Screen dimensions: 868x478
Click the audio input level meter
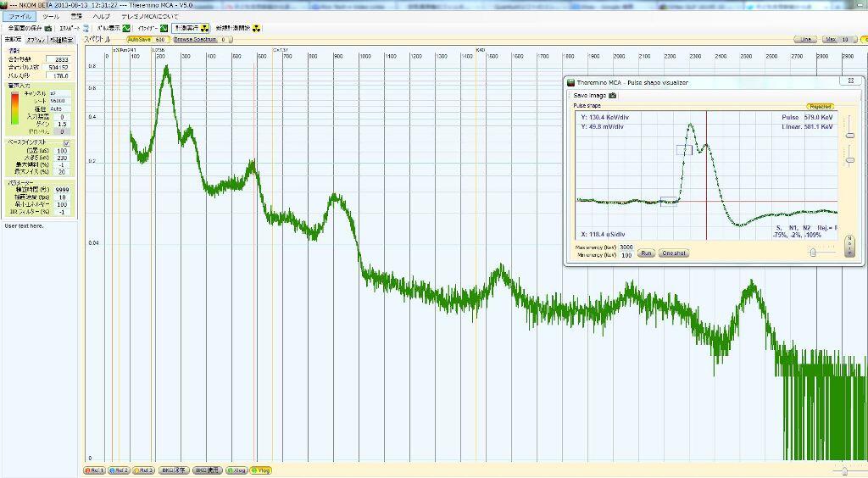pos(14,108)
